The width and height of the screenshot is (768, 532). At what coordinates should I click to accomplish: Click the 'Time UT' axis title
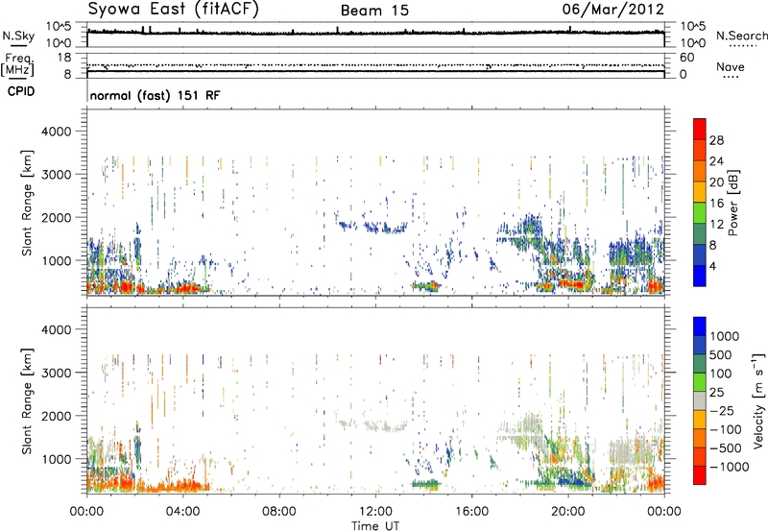coord(375,526)
